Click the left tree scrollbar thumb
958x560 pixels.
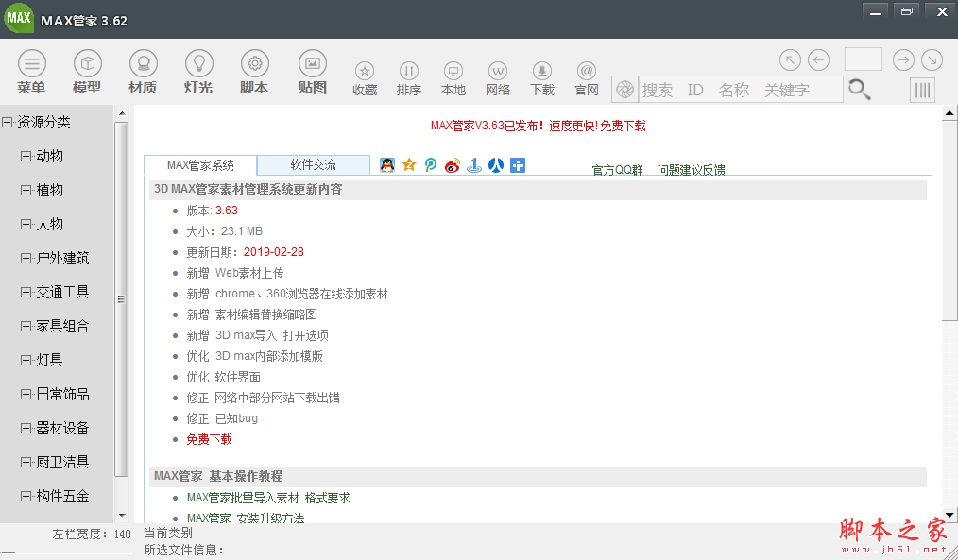pyautogui.click(x=121, y=299)
